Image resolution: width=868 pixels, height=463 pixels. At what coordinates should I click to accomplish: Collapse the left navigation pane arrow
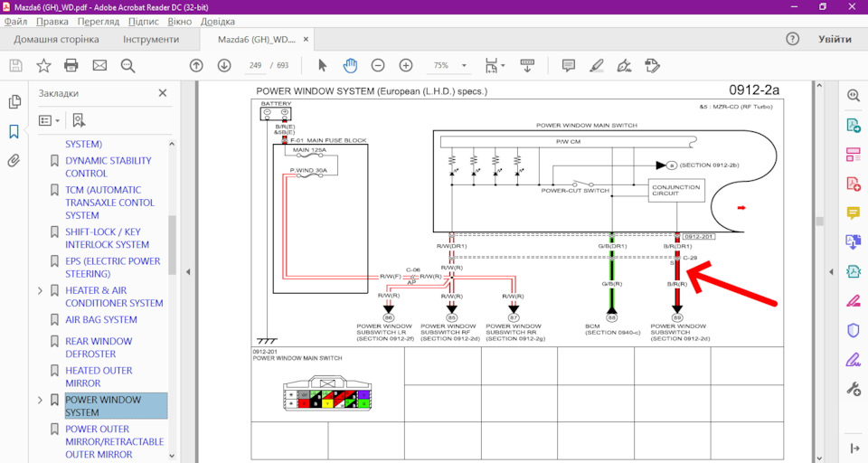tap(188, 272)
